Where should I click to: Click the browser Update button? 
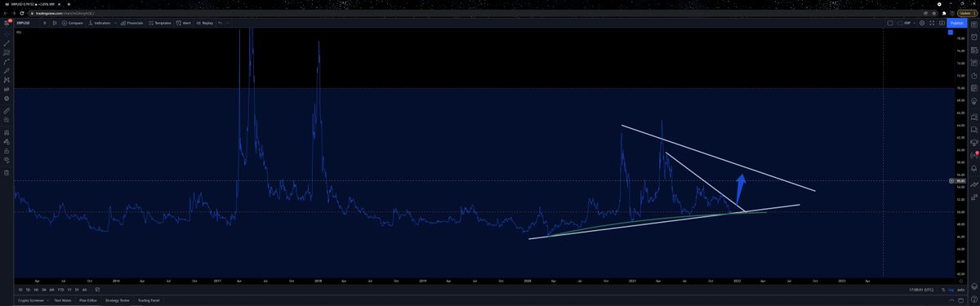[967, 13]
